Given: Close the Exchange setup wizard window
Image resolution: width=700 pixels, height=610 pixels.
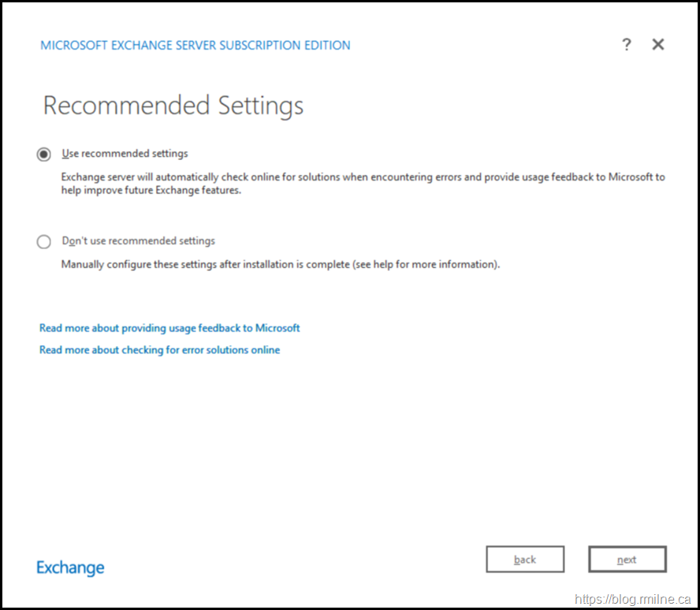Looking at the screenshot, I should [x=658, y=45].
